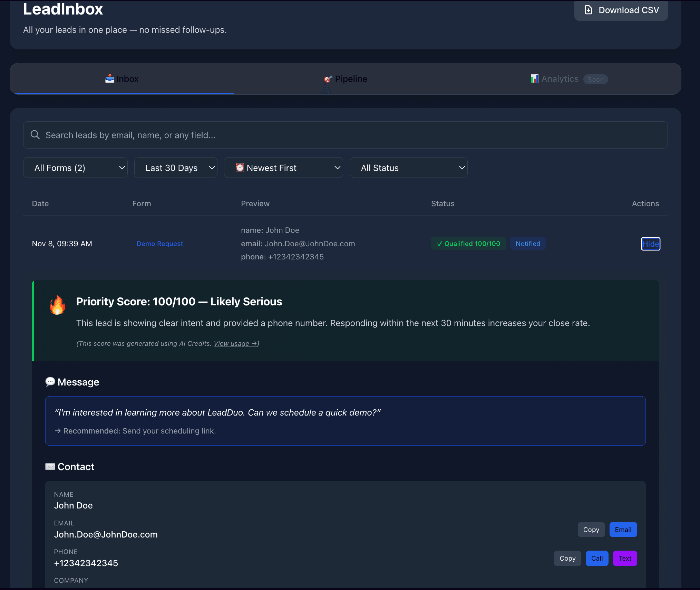The height and width of the screenshot is (590, 700).
Task: Click the inbox tray icon on Inbox tab
Action: pos(109,78)
